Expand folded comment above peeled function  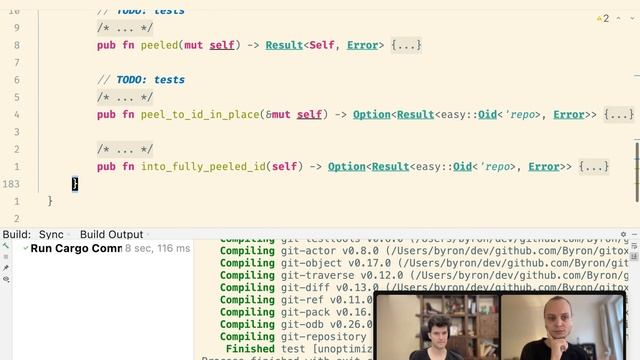point(125,28)
